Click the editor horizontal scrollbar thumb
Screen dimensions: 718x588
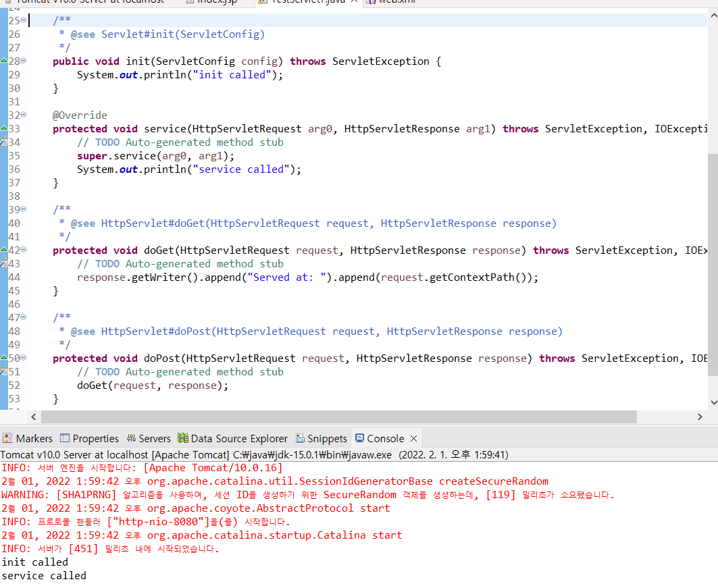(339, 417)
